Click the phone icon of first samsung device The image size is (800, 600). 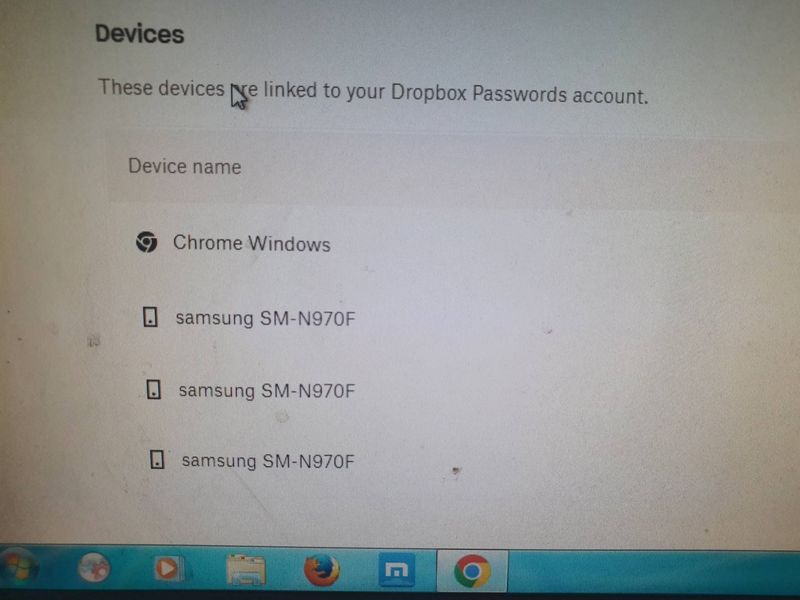point(150,316)
